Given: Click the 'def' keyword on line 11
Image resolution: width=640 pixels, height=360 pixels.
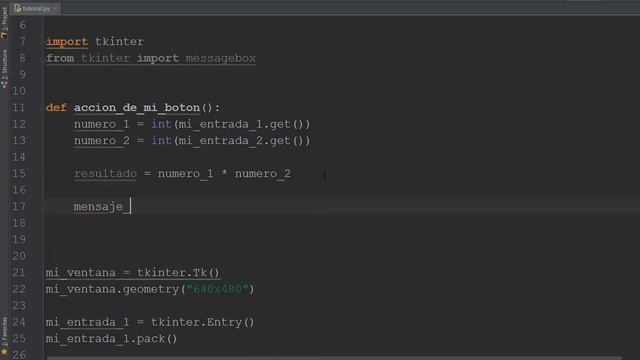Looking at the screenshot, I should pos(56,108).
